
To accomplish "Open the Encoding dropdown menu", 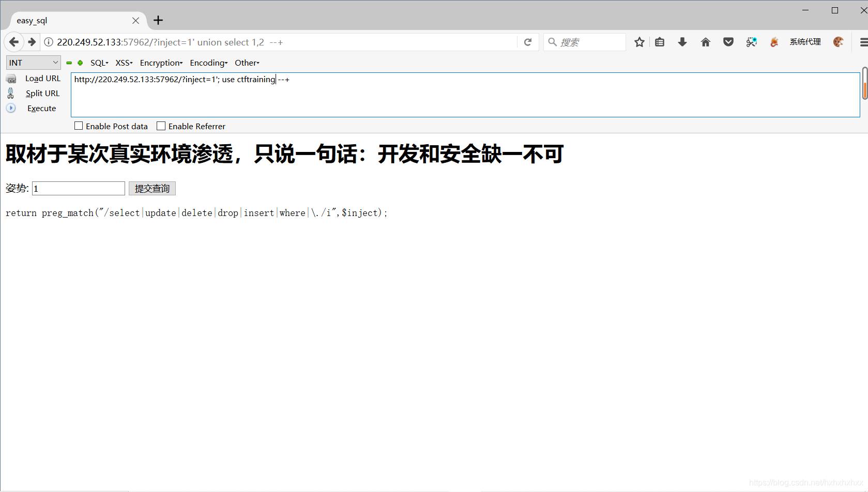I will (x=209, y=63).
